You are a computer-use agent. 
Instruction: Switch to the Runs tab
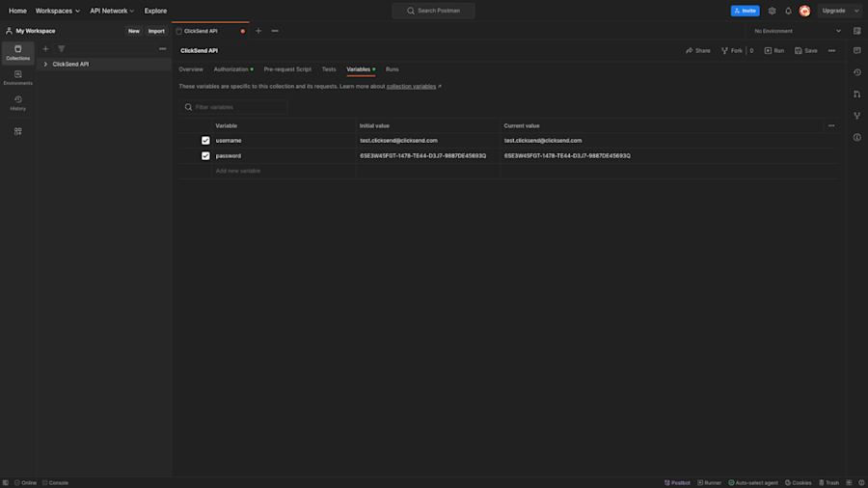[392, 69]
